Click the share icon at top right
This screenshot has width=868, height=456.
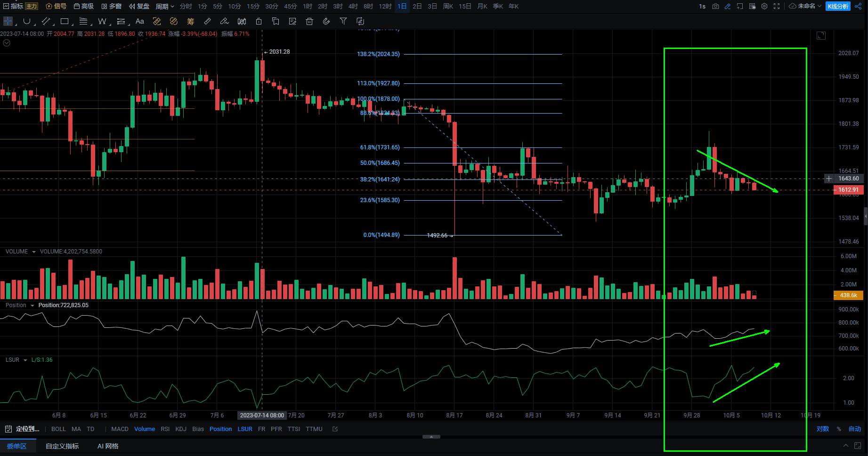click(858, 6)
